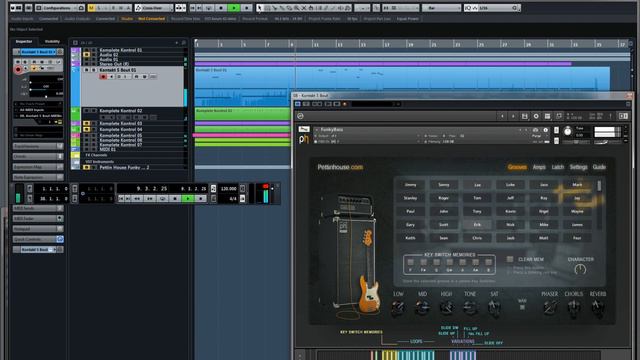This screenshot has width=640, height=360.
Task: Record-enable the Kontakt 5 8out 01 track
Action: tap(103, 77)
